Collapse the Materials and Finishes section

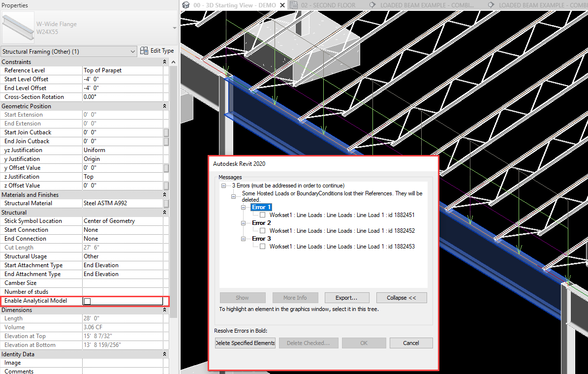tap(164, 195)
